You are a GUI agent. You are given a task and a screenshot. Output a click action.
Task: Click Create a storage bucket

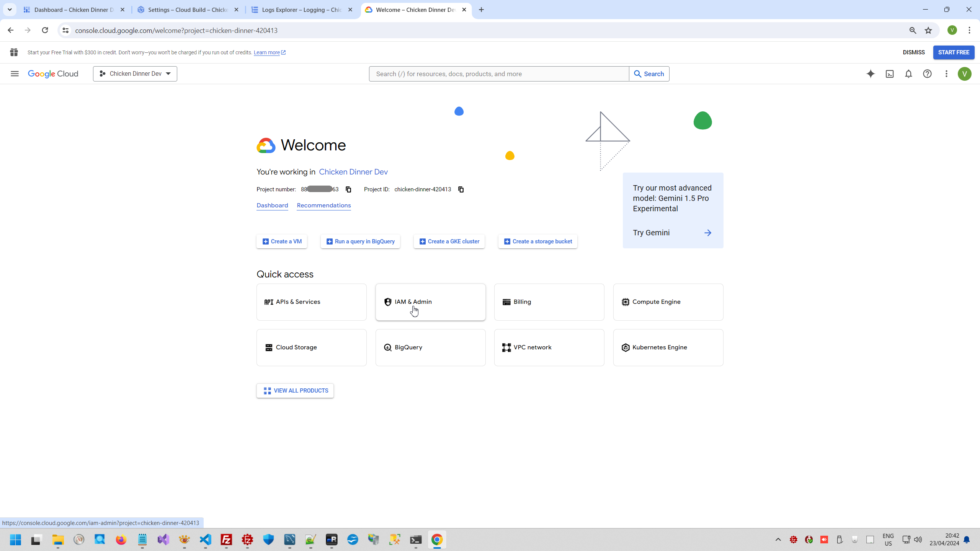(537, 241)
